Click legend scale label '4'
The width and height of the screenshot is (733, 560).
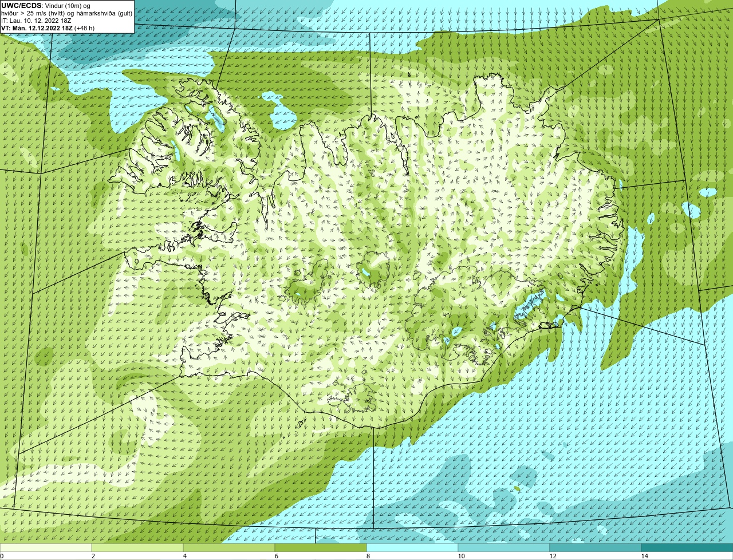click(184, 556)
